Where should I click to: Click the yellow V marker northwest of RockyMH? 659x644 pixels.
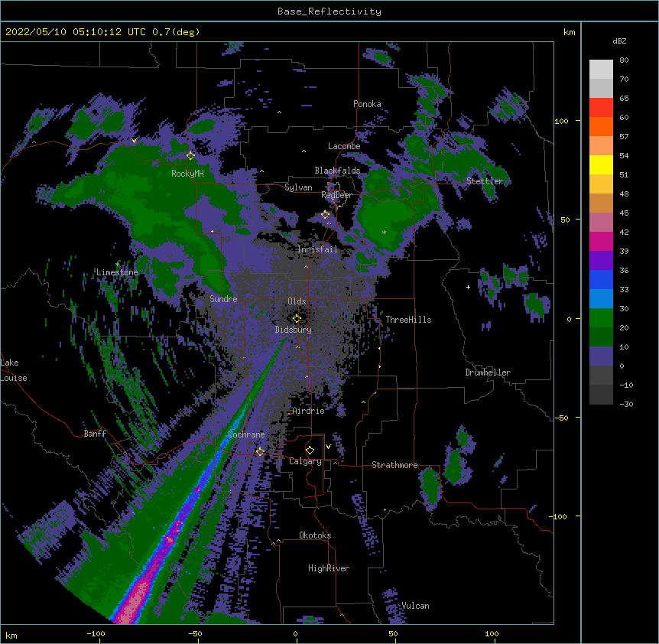[134, 141]
